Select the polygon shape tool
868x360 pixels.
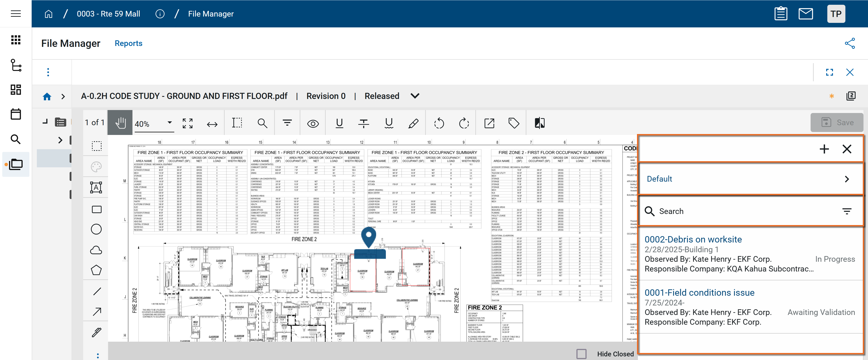96,270
